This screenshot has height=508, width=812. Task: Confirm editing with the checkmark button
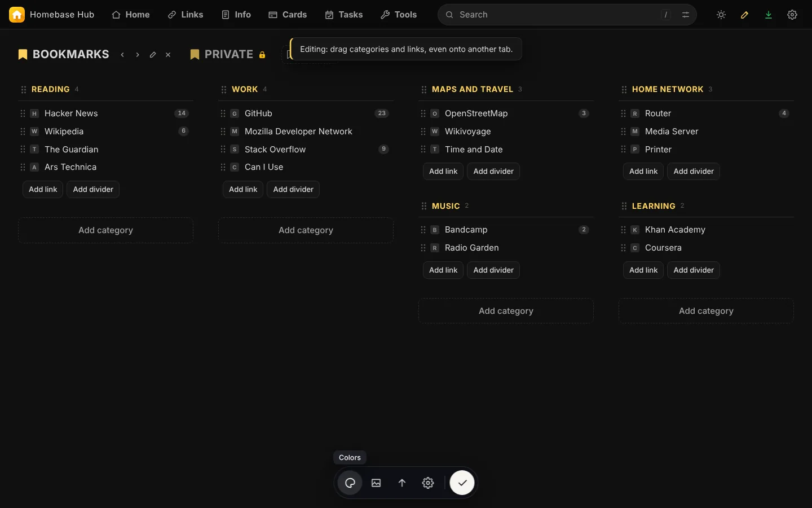[x=462, y=483]
